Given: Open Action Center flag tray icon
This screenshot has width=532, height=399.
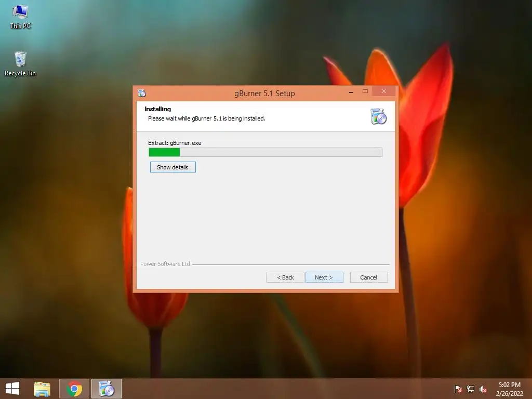Looking at the screenshot, I should coord(458,389).
